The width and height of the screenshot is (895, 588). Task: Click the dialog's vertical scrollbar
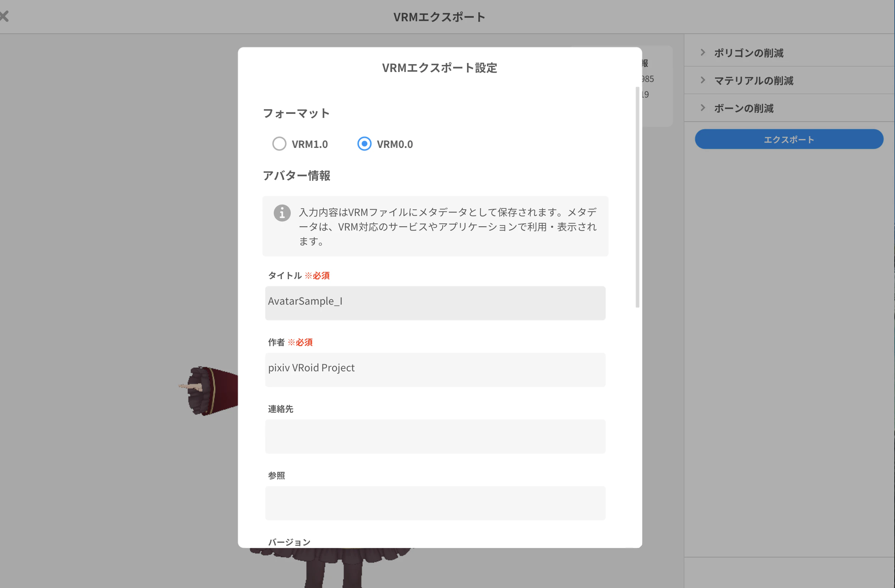point(637,197)
